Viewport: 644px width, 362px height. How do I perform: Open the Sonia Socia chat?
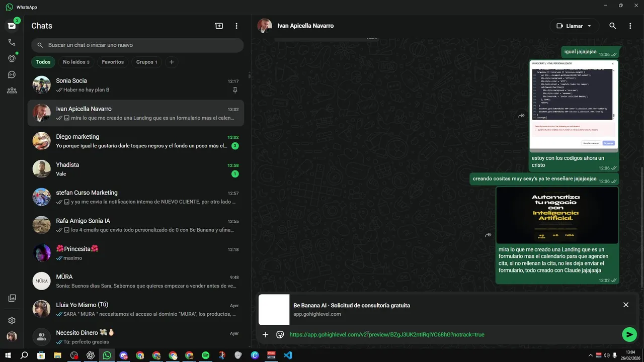136,85
